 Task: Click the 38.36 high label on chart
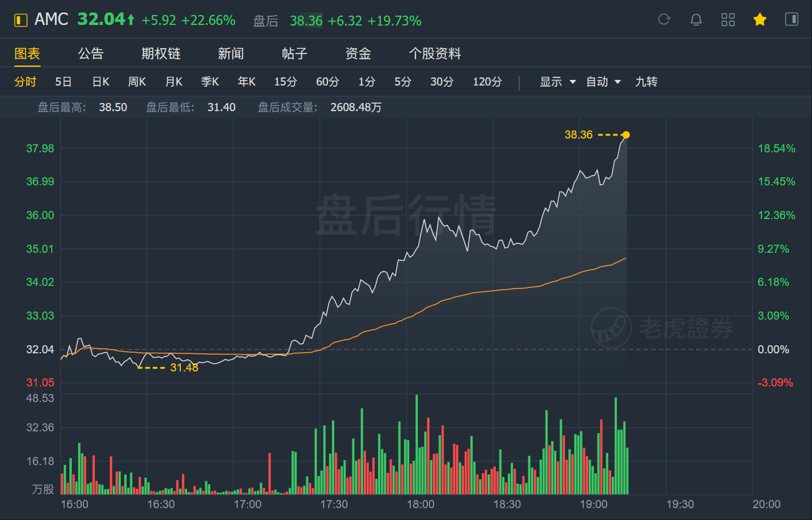tap(579, 134)
